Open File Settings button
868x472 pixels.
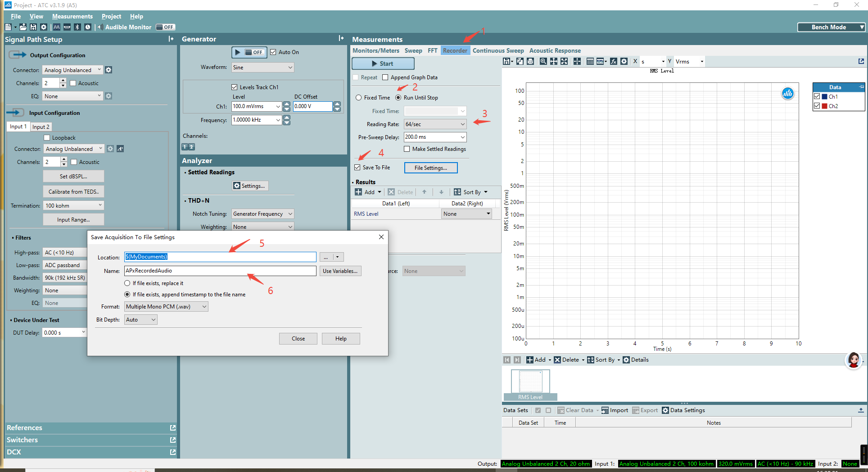[x=431, y=168]
